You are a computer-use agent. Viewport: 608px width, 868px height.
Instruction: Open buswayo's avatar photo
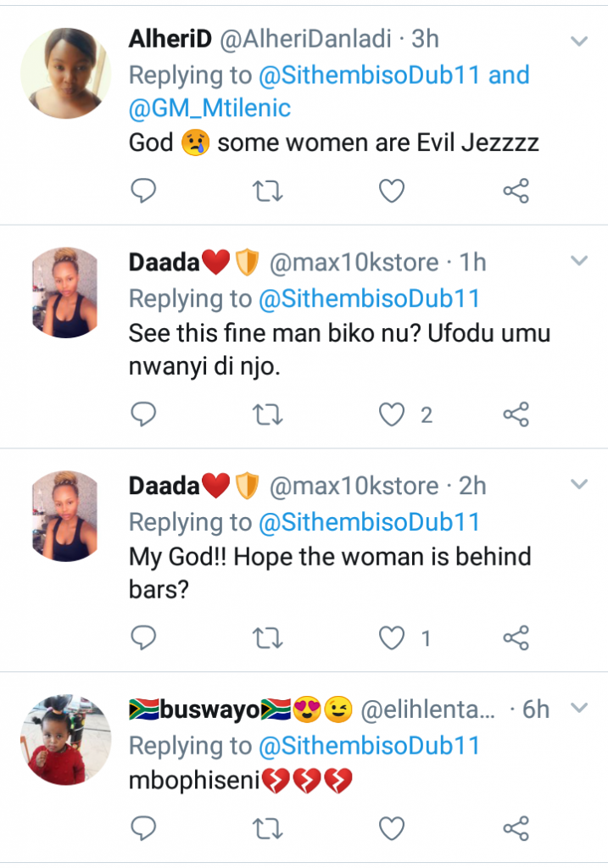[66, 740]
